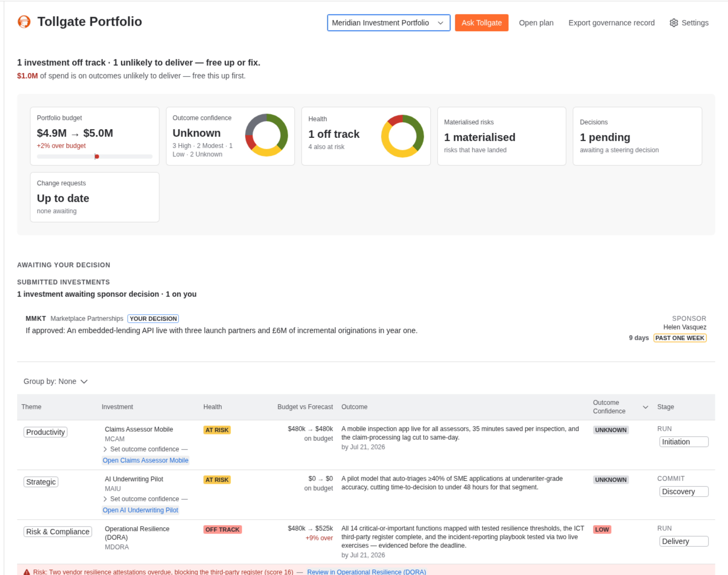Click the Stage column header
728x575 pixels.
(665, 407)
